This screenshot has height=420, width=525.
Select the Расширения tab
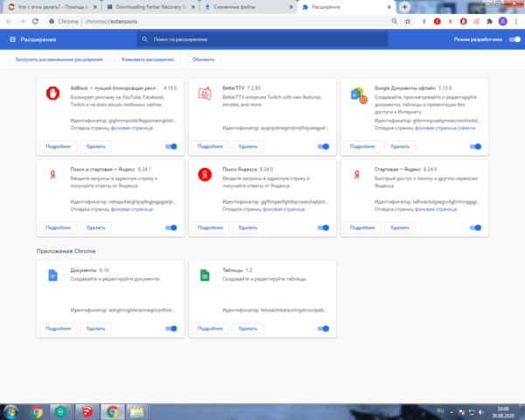pos(345,7)
